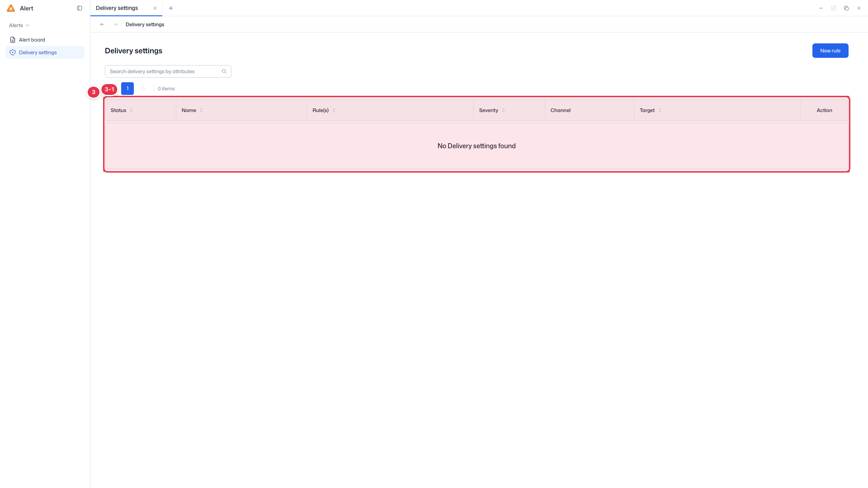Click the Action column header
The height and width of the screenshot is (488, 868).
(x=824, y=110)
